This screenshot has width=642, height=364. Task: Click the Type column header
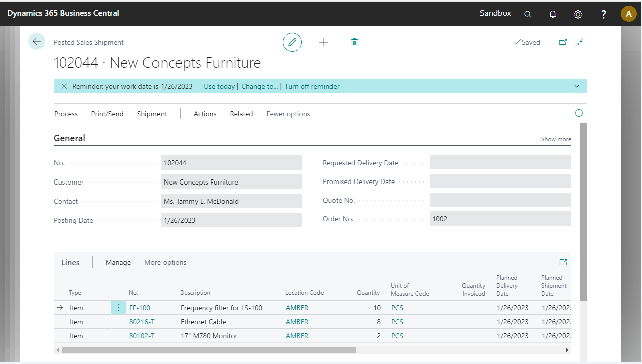[x=75, y=293]
